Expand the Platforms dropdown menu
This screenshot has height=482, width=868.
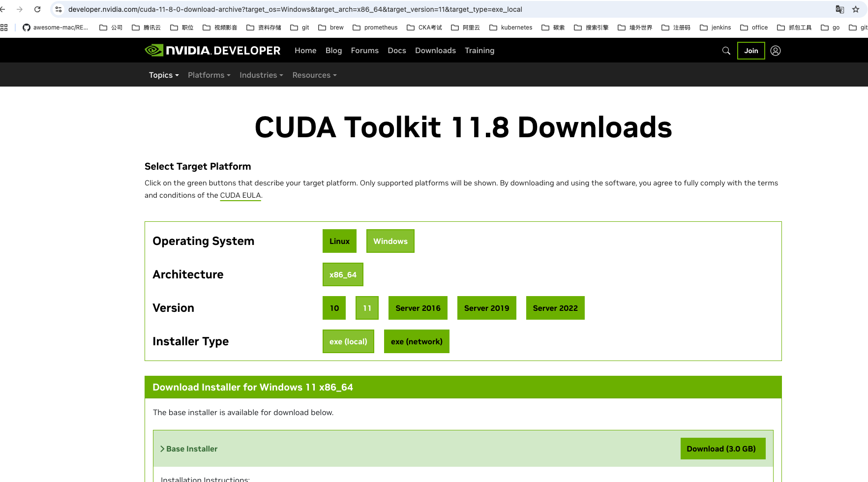pos(209,75)
